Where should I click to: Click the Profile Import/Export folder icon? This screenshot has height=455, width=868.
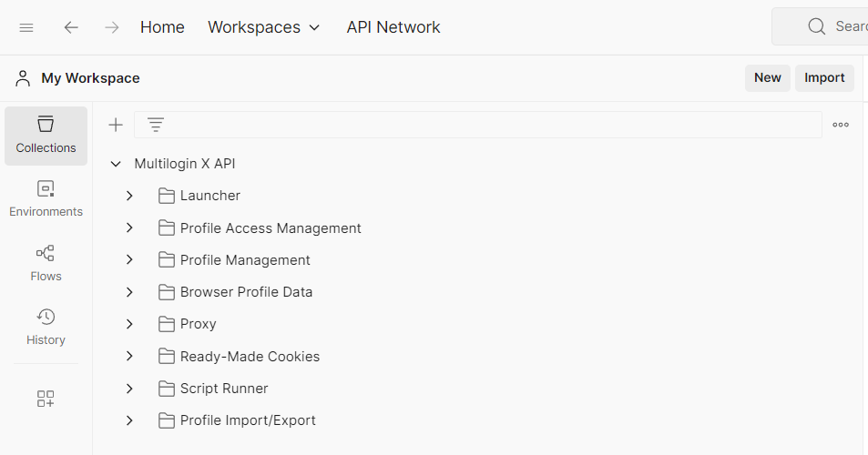pyautogui.click(x=167, y=420)
